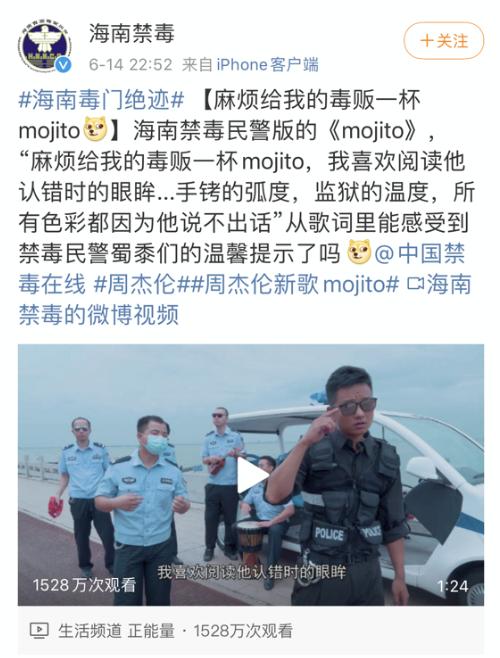500x658 pixels.
Task: Select the 正能量 category tag
Action: point(152,631)
